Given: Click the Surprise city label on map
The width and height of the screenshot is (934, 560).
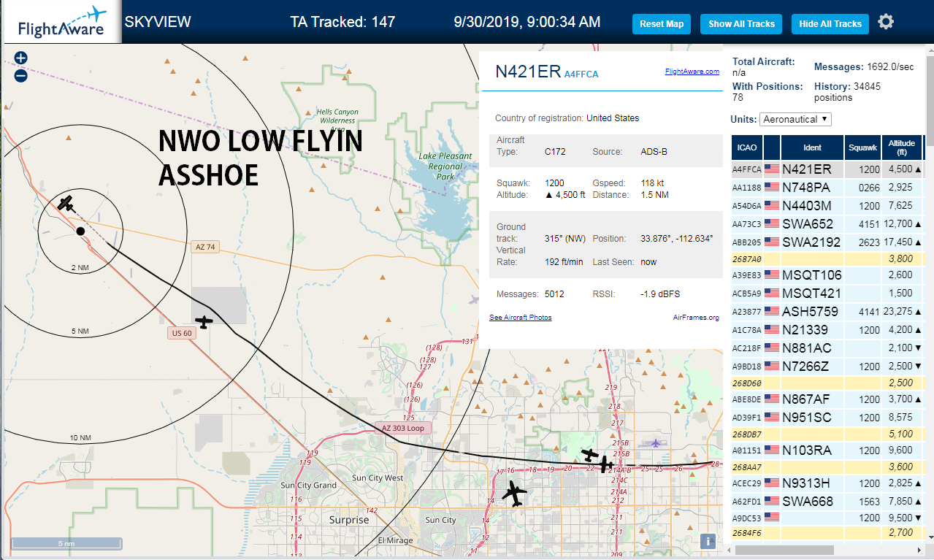Looking at the screenshot, I should [349, 520].
